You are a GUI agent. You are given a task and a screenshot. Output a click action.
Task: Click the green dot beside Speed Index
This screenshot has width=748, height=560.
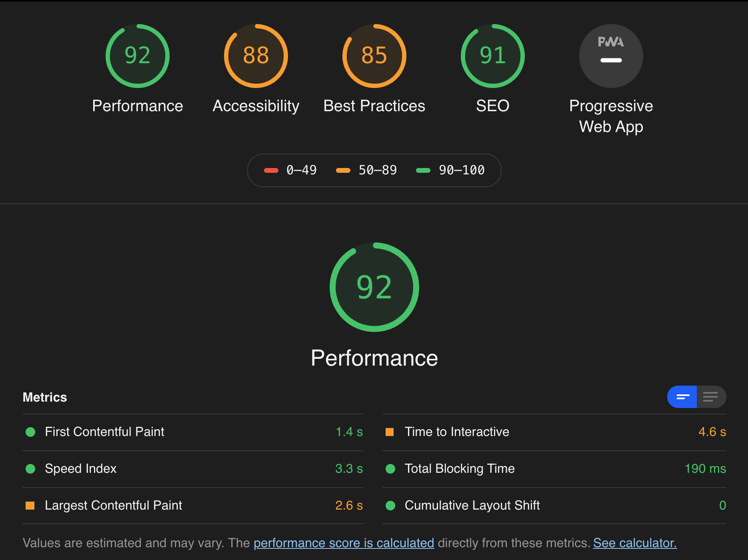click(x=30, y=469)
